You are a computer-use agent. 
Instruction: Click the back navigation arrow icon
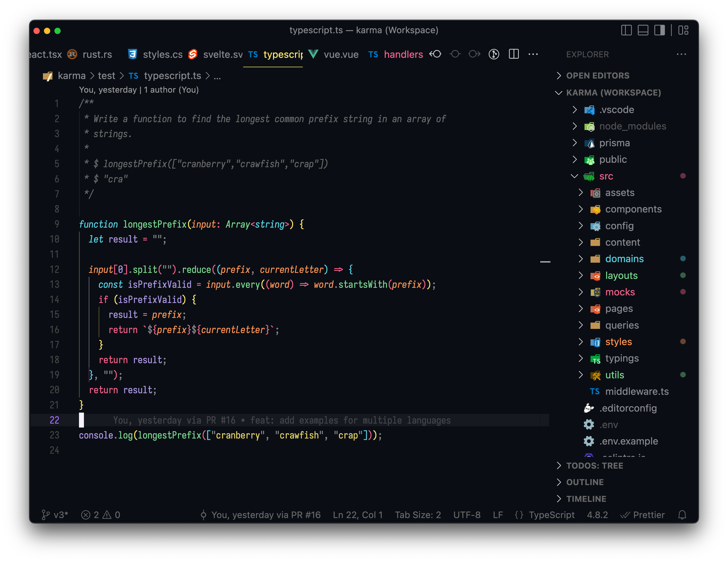435,54
